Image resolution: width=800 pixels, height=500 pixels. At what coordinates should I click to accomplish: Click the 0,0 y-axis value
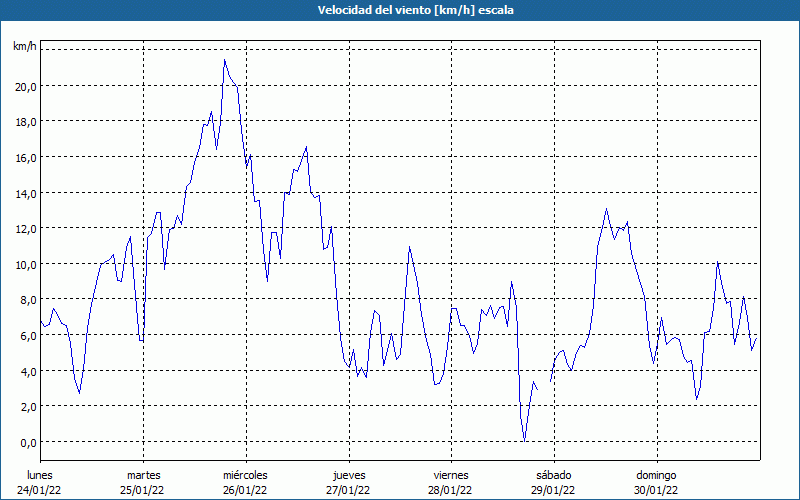coord(29,443)
